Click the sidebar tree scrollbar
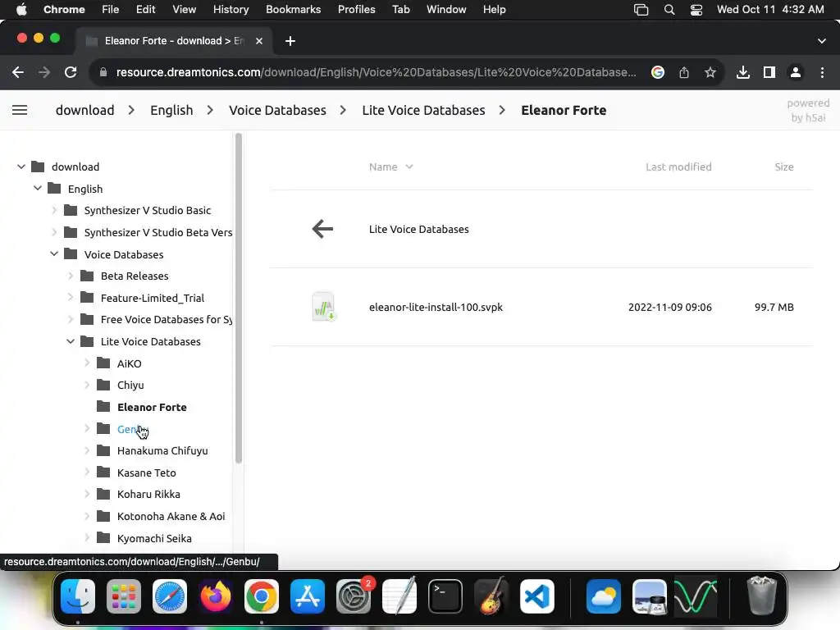The image size is (840, 630). [239, 297]
